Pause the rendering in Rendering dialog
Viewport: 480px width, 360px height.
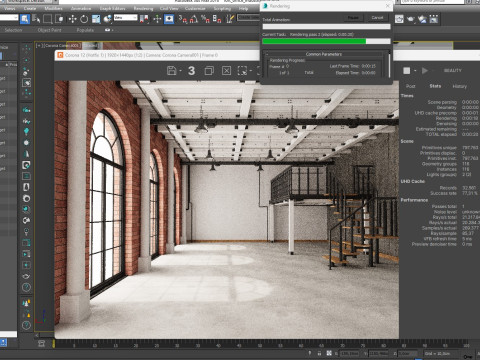click(x=353, y=18)
